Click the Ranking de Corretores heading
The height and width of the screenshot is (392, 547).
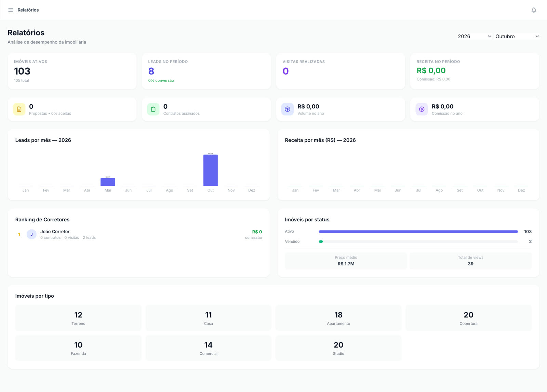[x=42, y=220]
